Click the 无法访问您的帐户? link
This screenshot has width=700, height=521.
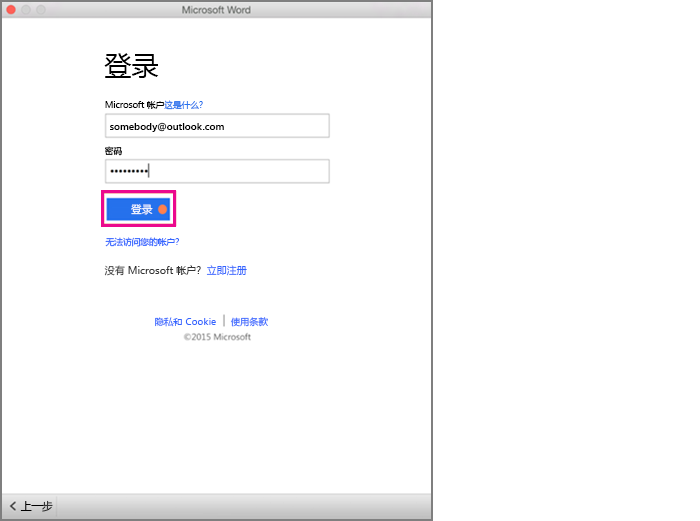(x=142, y=242)
